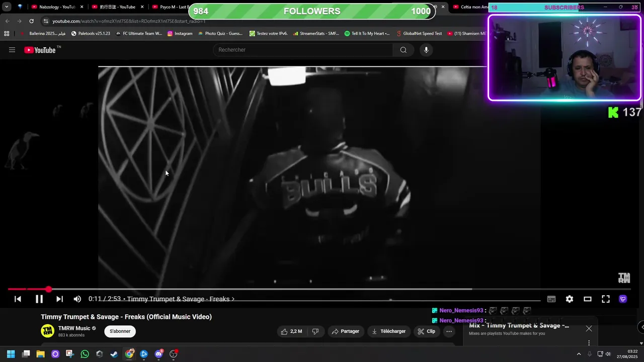Viewport: 644px width, 362px height.
Task: Open the Photo Quiz bookmark
Action: pos(220,34)
